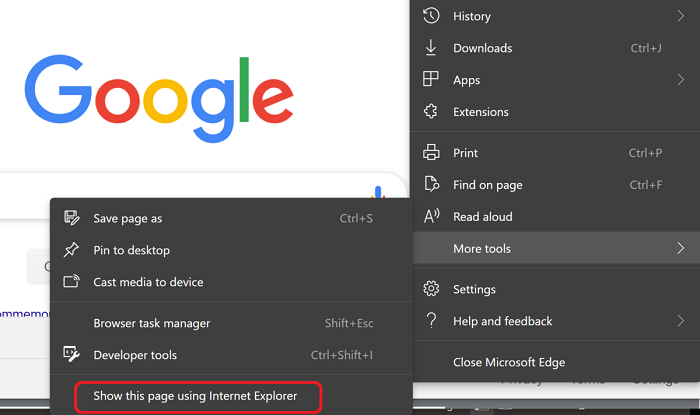Click the Ctrl+P shortcut text
The image size is (700, 415).
(646, 153)
